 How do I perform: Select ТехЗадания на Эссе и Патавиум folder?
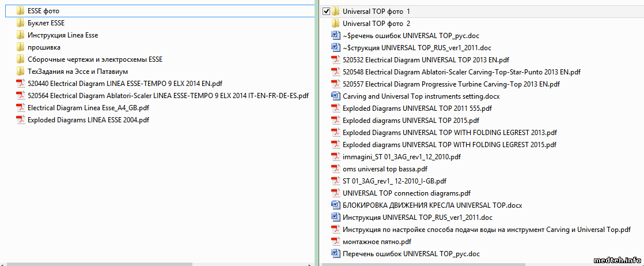tap(77, 72)
